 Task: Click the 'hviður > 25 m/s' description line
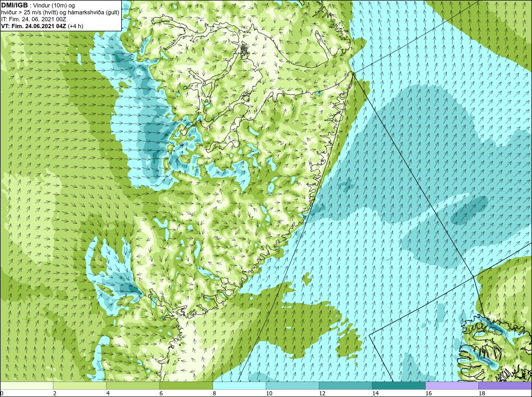pyautogui.click(x=60, y=13)
